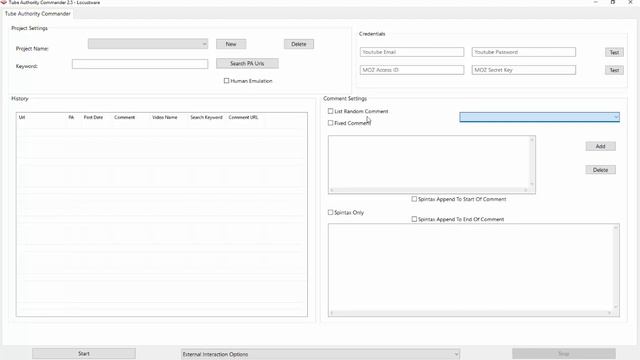Open the Project Name dropdown
The image size is (640, 360).
point(148,44)
